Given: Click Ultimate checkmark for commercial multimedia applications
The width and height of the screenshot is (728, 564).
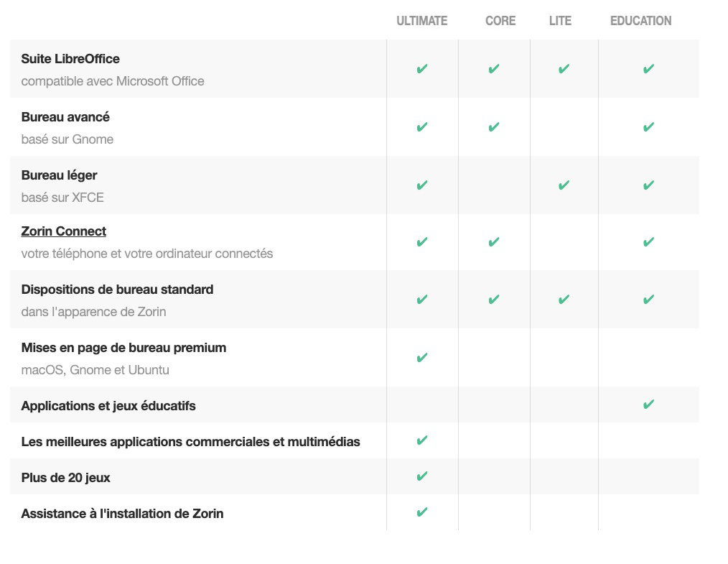Looking at the screenshot, I should (422, 440).
